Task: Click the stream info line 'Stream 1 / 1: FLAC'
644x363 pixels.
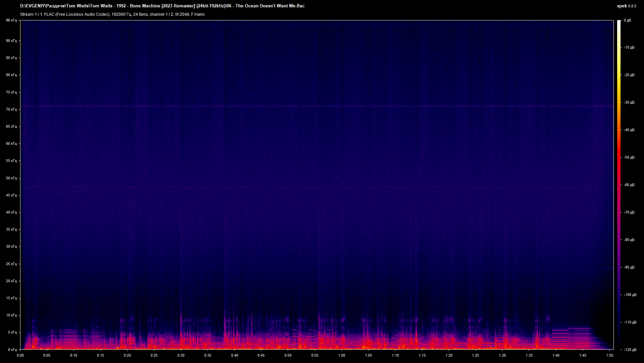Action: pyautogui.click(x=112, y=14)
